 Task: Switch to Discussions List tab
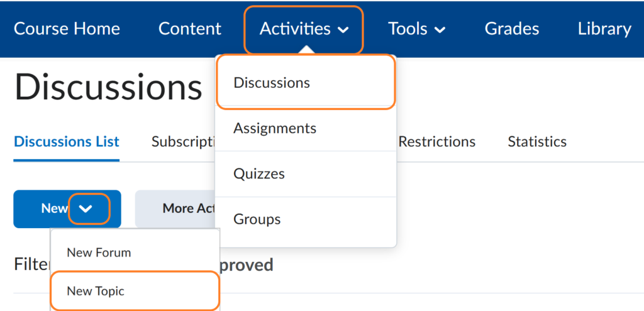tap(67, 142)
